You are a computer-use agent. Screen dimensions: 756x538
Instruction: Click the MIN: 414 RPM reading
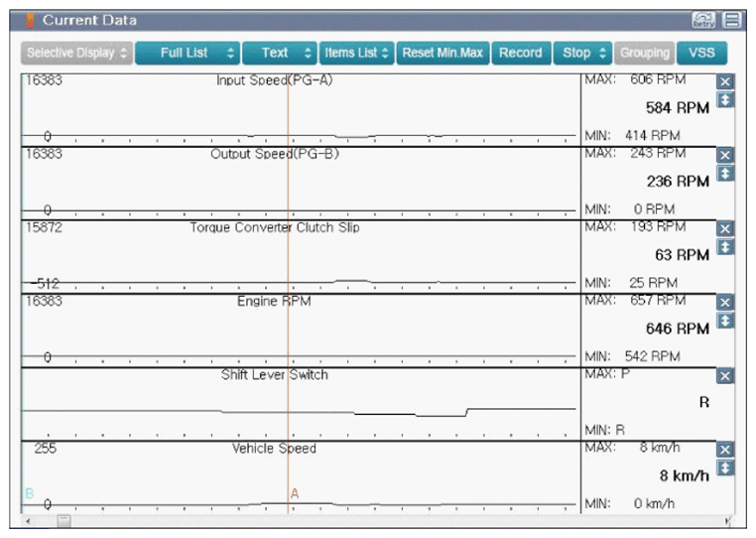[632, 136]
